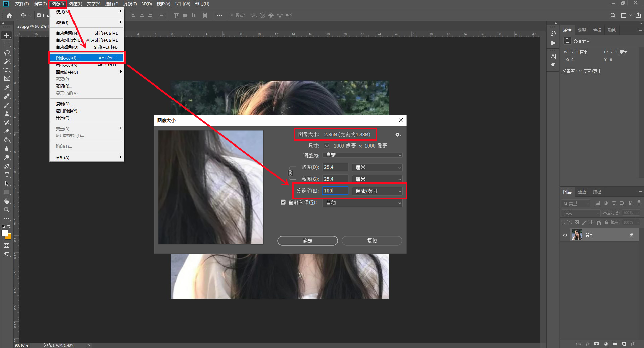Open the 文件 menu
This screenshot has height=348, width=644.
(x=22, y=4)
